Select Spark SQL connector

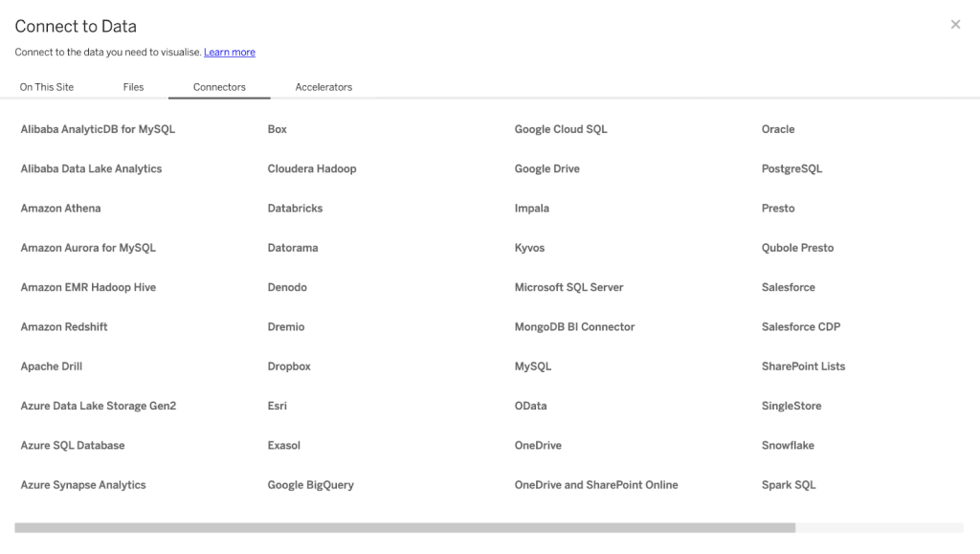[789, 485]
